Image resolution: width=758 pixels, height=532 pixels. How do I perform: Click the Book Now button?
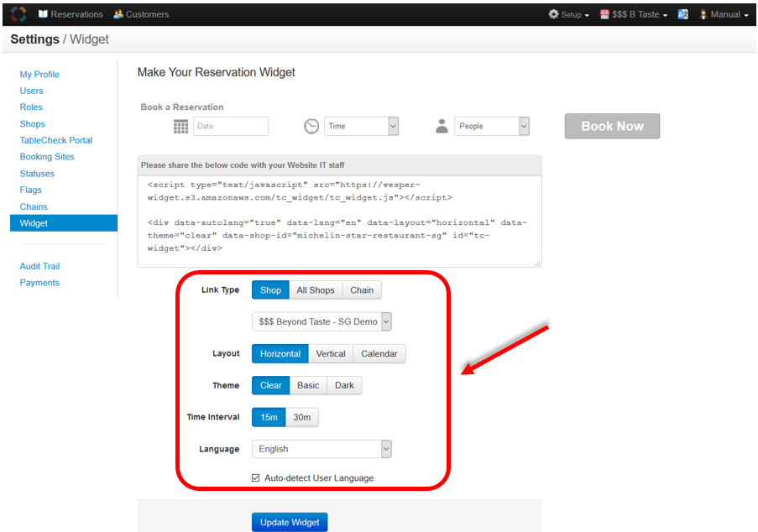(x=612, y=126)
